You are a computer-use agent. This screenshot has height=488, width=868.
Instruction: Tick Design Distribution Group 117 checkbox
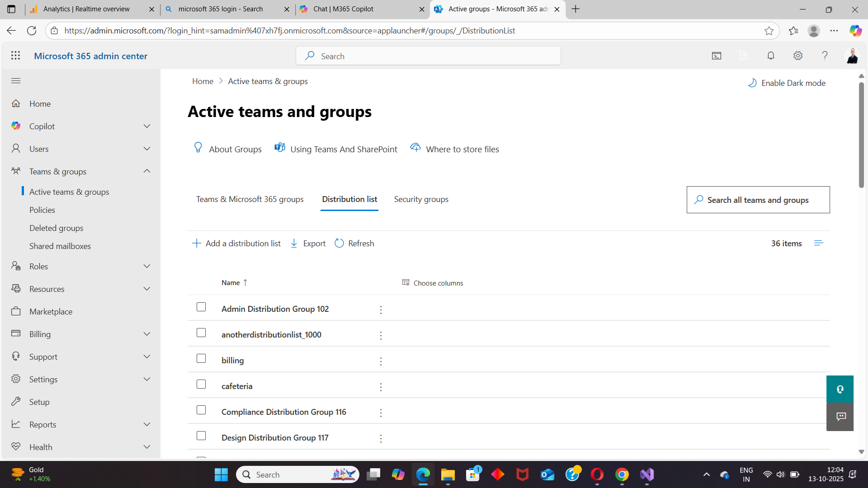(x=201, y=436)
